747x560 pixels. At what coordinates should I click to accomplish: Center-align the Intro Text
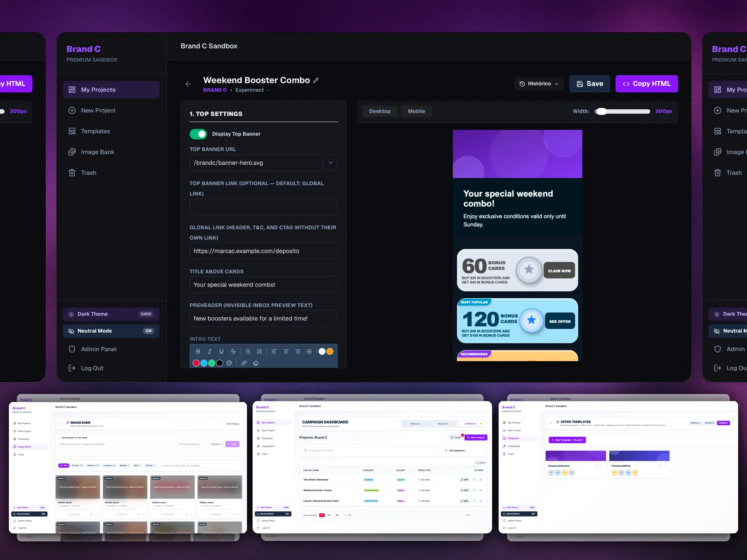tap(286, 351)
